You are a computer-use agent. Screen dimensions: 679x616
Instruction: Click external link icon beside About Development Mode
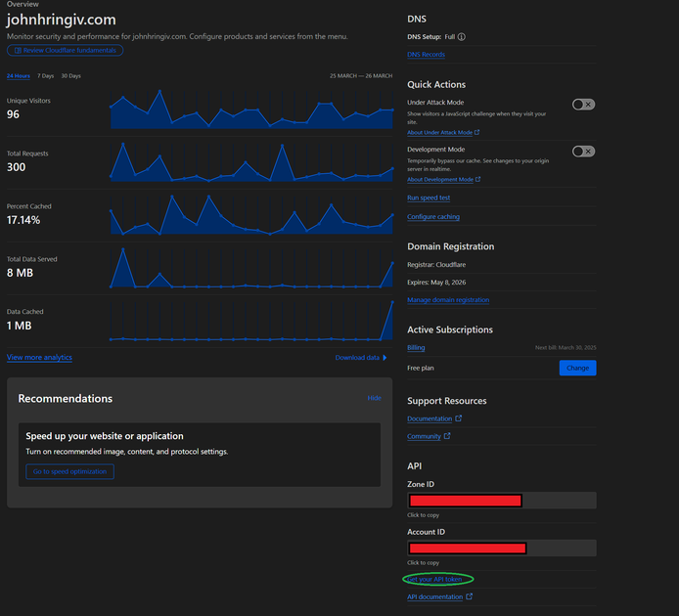(477, 180)
